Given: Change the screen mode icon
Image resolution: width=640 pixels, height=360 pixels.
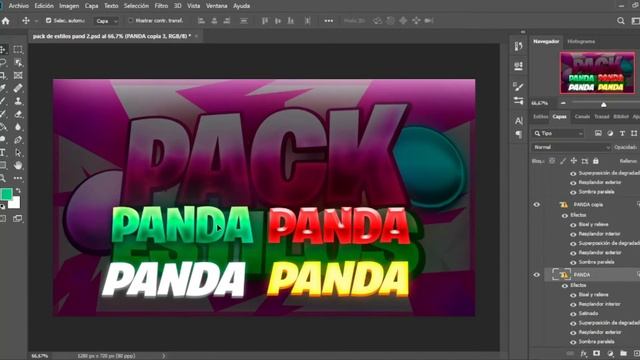Looking at the screenshot, I should pyautogui.click(x=18, y=219).
